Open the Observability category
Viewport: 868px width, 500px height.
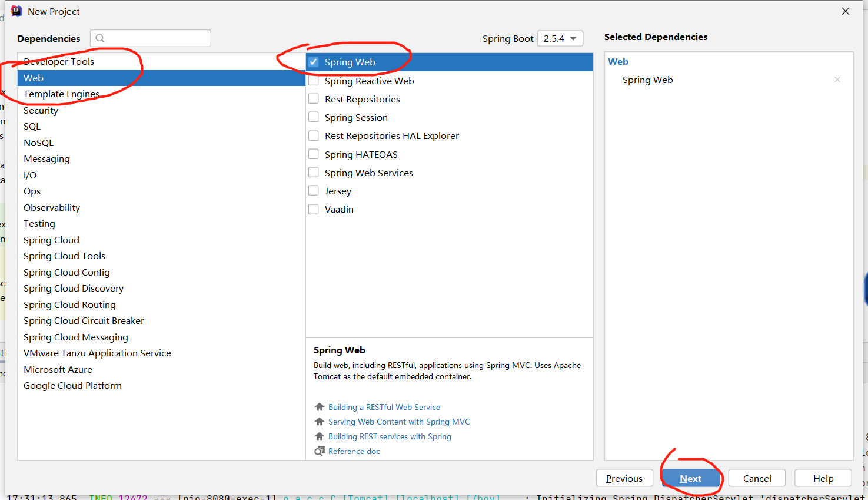(x=161, y=207)
